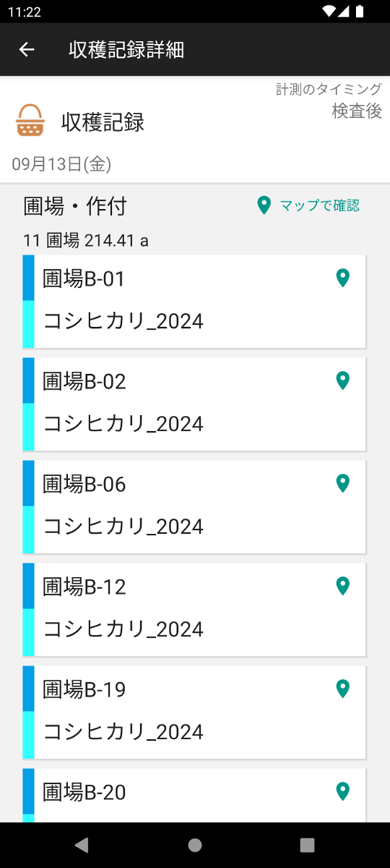Open the 圃場B-01 field card

coord(194,301)
